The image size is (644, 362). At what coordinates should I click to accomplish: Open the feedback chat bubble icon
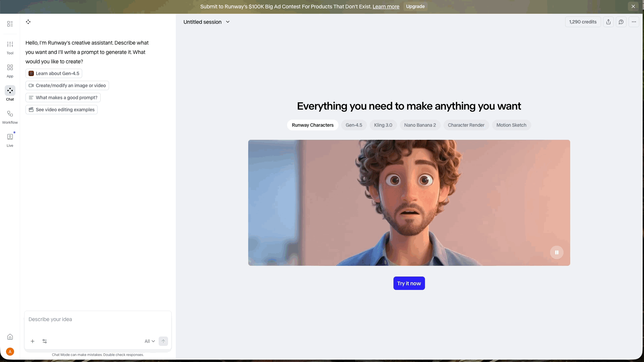(x=621, y=22)
